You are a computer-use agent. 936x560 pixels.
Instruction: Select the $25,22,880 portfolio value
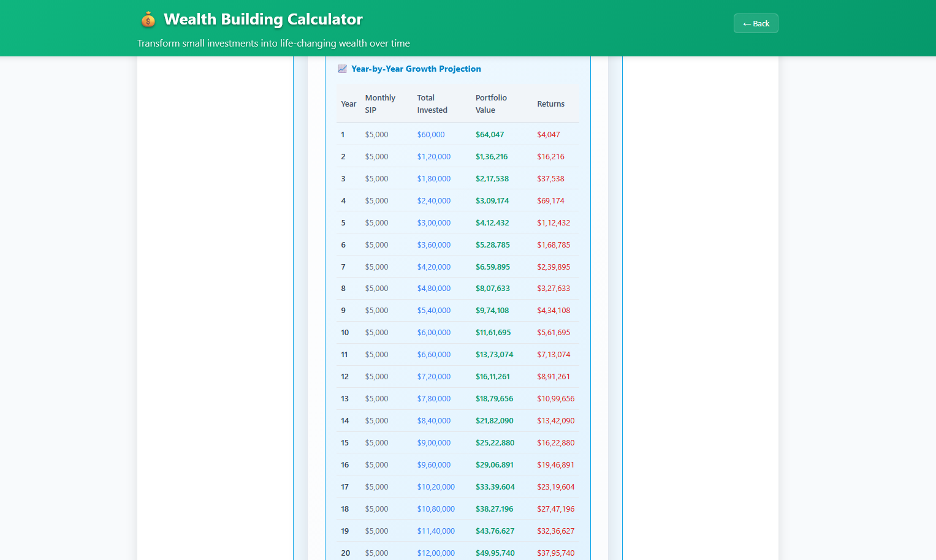coord(495,442)
